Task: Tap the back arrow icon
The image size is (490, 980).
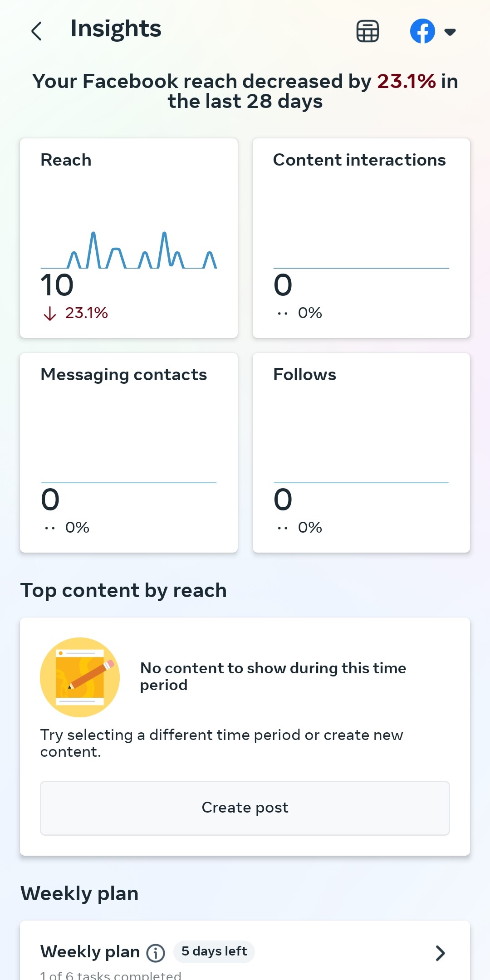Action: 37,31
